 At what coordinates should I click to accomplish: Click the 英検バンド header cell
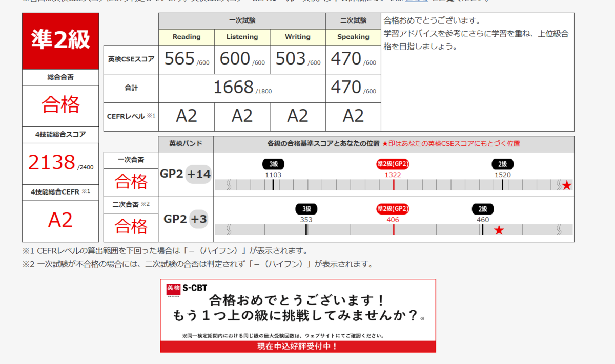[x=186, y=144]
